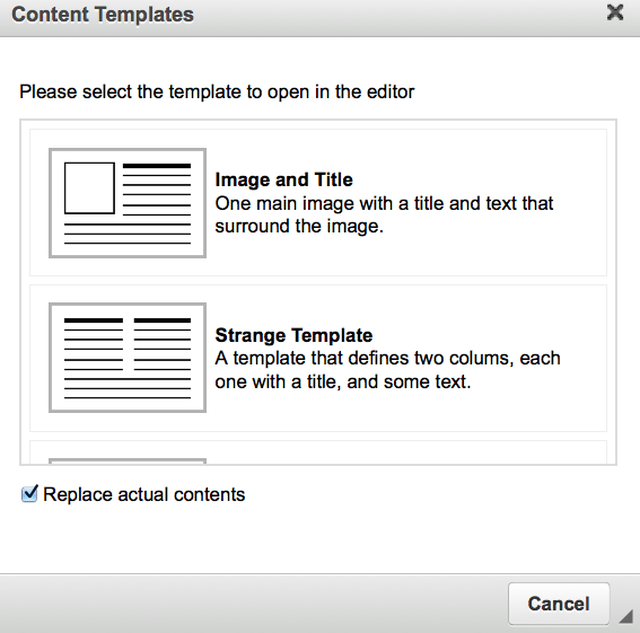The height and width of the screenshot is (633, 640).
Task: Click left column of Strange Template thumbnail
Action: click(x=93, y=345)
